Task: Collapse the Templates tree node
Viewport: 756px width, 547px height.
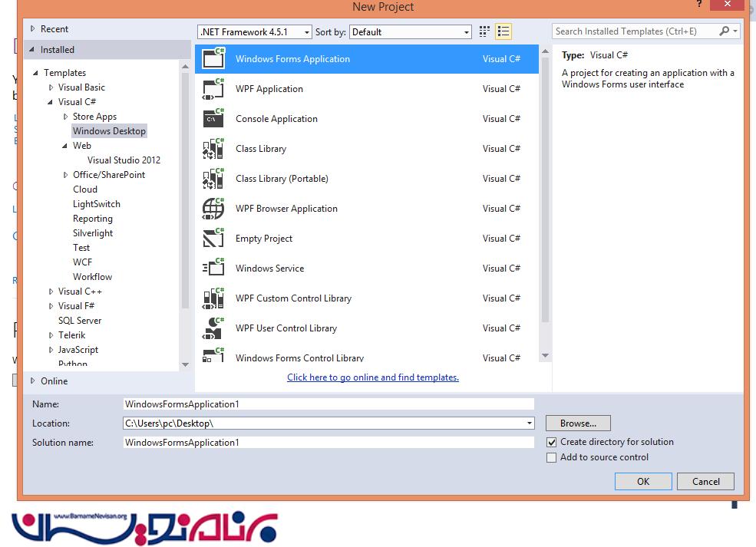Action: pos(35,73)
